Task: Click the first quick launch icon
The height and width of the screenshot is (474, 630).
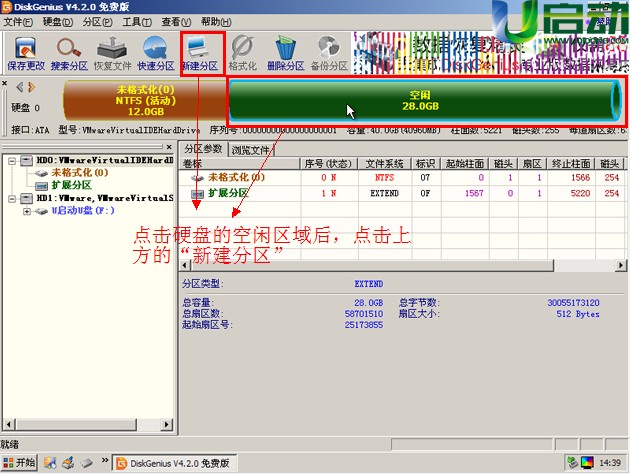Action: pyautogui.click(x=50, y=463)
